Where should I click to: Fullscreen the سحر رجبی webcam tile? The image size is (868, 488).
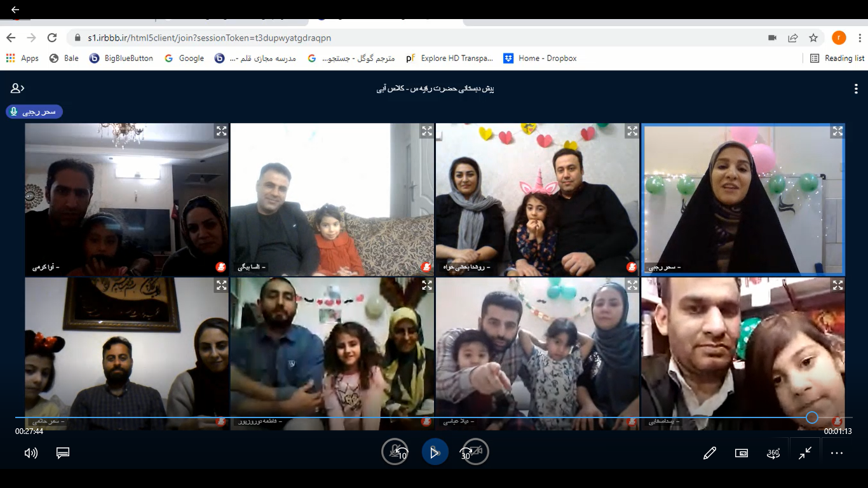point(837,132)
